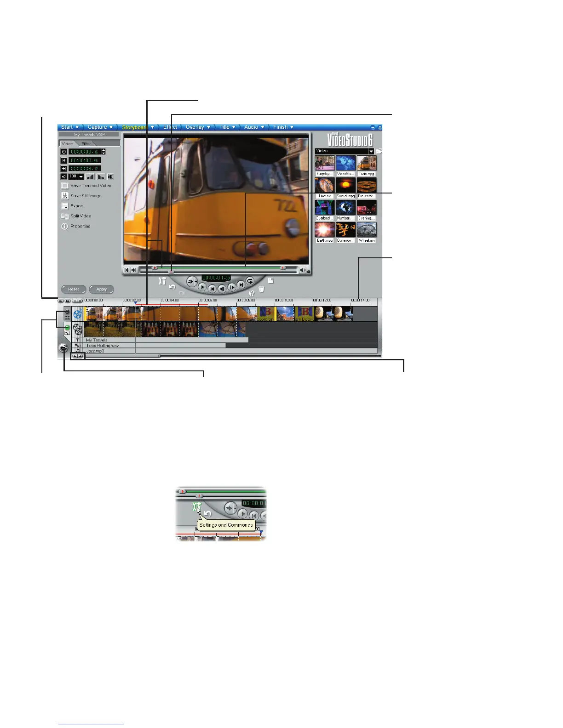The height and width of the screenshot is (728, 563).
Task: Switch to the Filter tab
Action: coord(86,144)
